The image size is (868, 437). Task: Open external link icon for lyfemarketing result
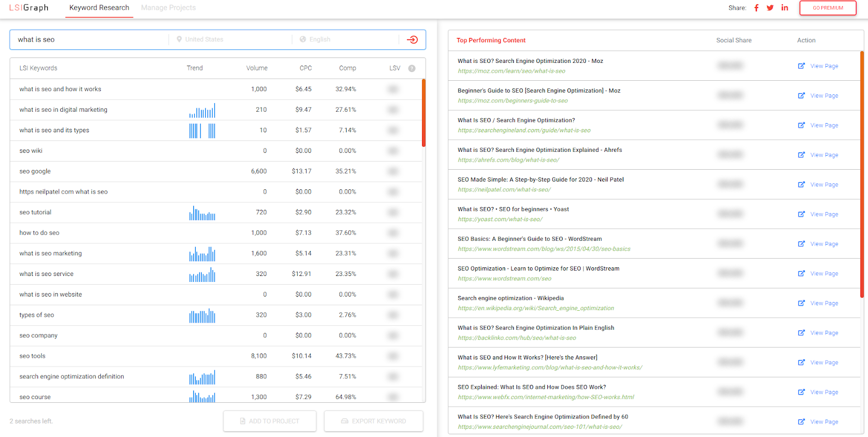coord(801,362)
